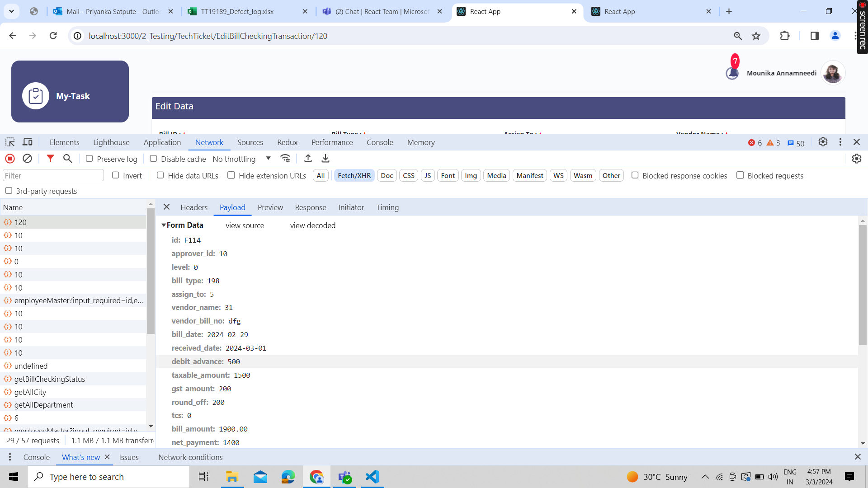Close the bottom drawer panel
Viewport: 868px width, 488px height.
tap(858, 457)
